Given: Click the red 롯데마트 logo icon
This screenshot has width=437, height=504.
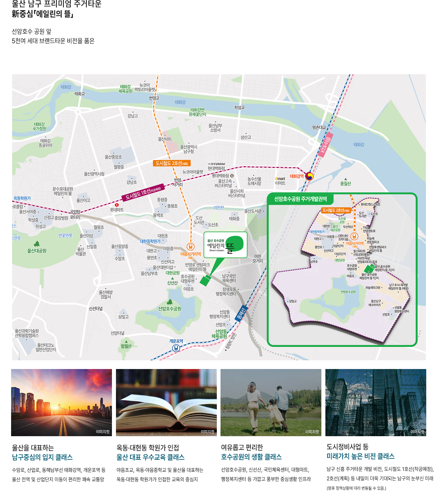Looking at the screenshot, I should pos(117,205).
